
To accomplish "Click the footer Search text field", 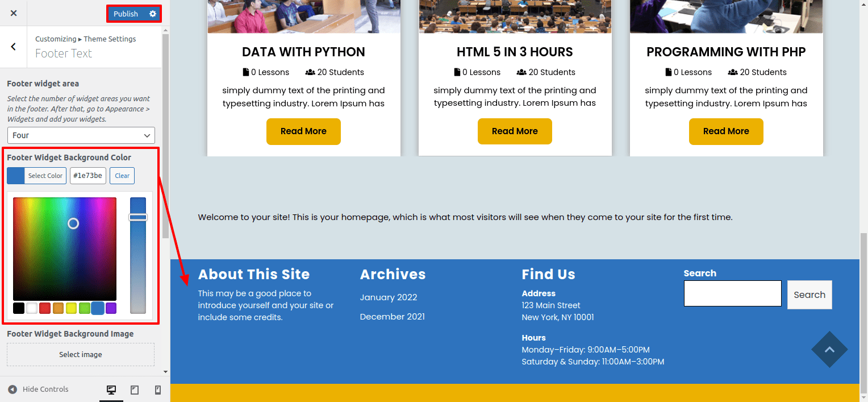I will [732, 293].
